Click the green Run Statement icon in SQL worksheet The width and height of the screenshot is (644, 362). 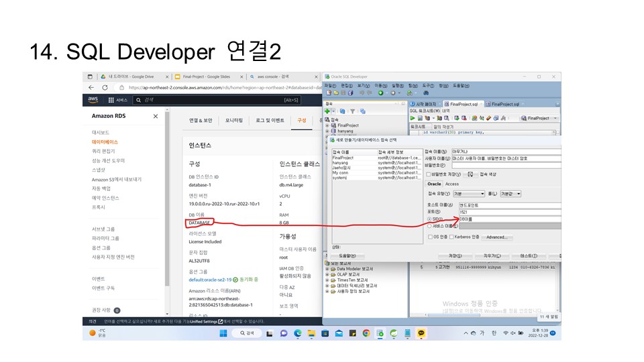(x=413, y=118)
